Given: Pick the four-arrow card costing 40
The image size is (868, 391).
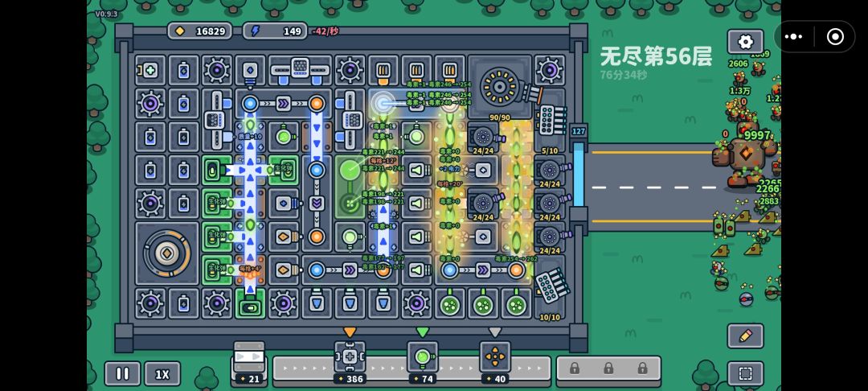Looking at the screenshot, I should [495, 362].
